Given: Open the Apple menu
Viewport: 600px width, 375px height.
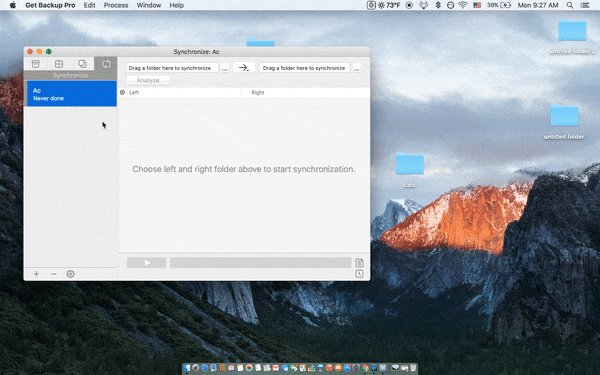Looking at the screenshot, I should [13, 5].
